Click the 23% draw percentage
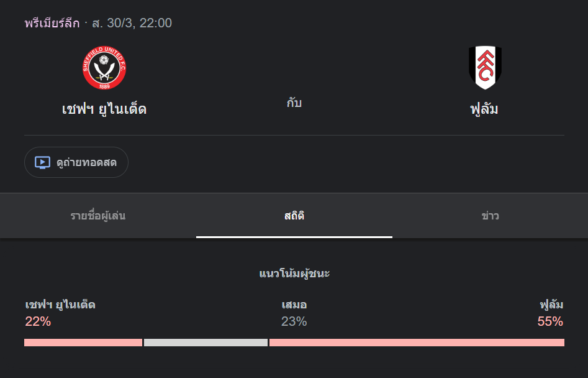The width and height of the screenshot is (588, 378). coord(294,321)
